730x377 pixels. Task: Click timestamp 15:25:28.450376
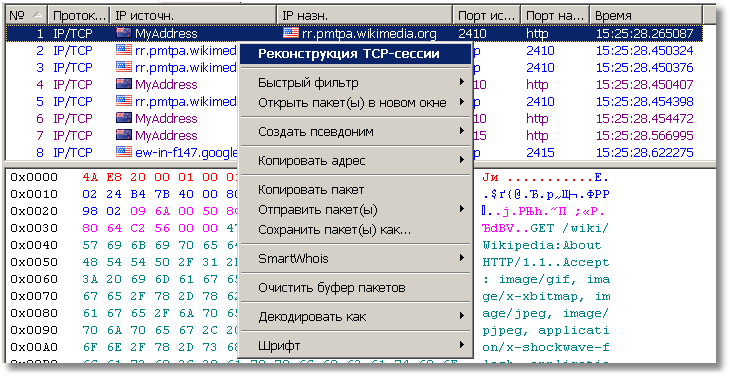point(645,67)
